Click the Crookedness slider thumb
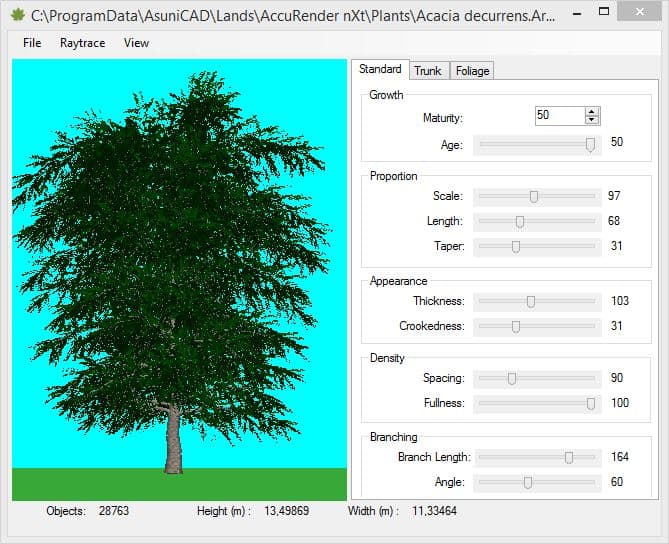Viewport: 669px width, 544px height. [516, 327]
